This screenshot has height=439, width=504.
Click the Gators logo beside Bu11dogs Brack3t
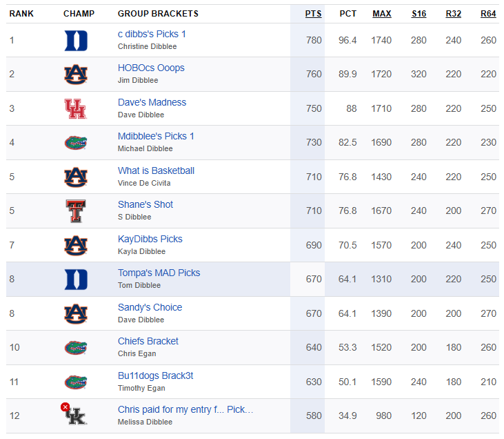pyautogui.click(x=76, y=382)
